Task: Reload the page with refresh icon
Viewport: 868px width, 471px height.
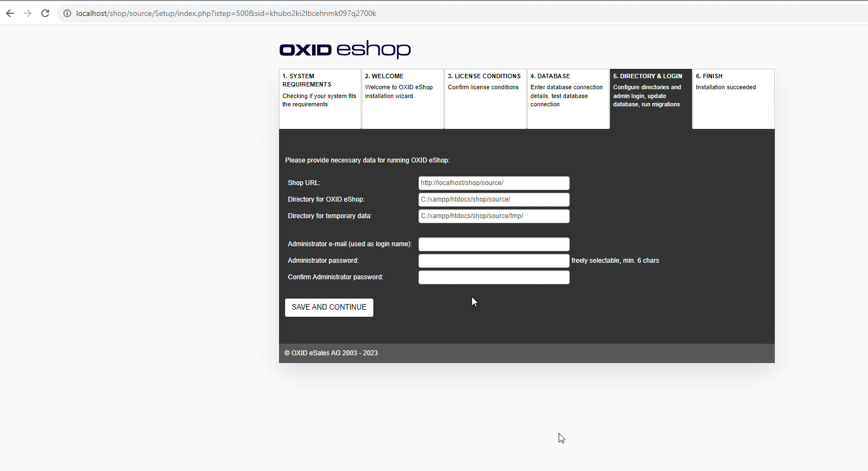Action: 45,13
